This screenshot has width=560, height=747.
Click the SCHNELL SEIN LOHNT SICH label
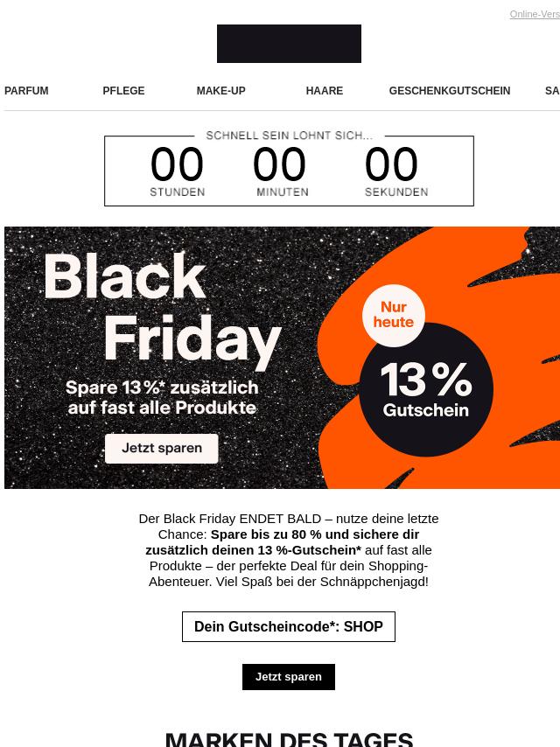tap(290, 136)
